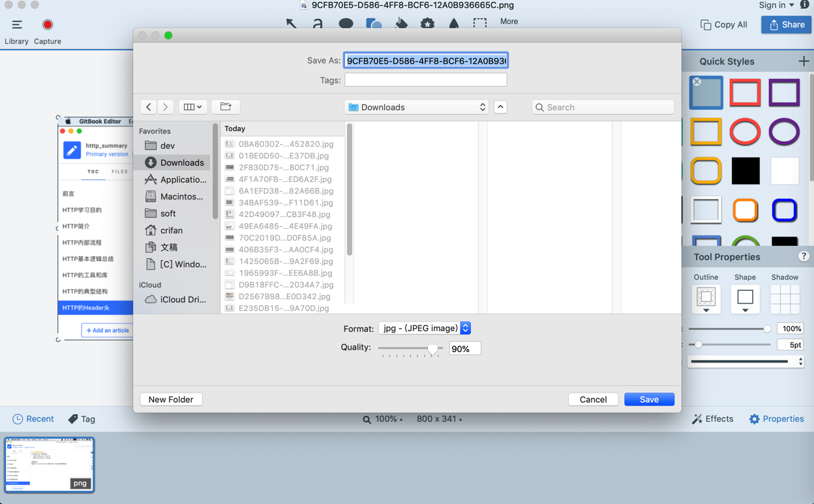Select iCloud Drive in sidebar
This screenshot has height=504, width=814.
click(x=174, y=299)
